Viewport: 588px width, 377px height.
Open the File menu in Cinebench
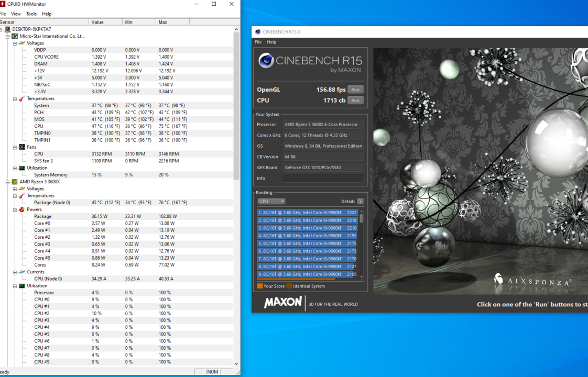[258, 42]
